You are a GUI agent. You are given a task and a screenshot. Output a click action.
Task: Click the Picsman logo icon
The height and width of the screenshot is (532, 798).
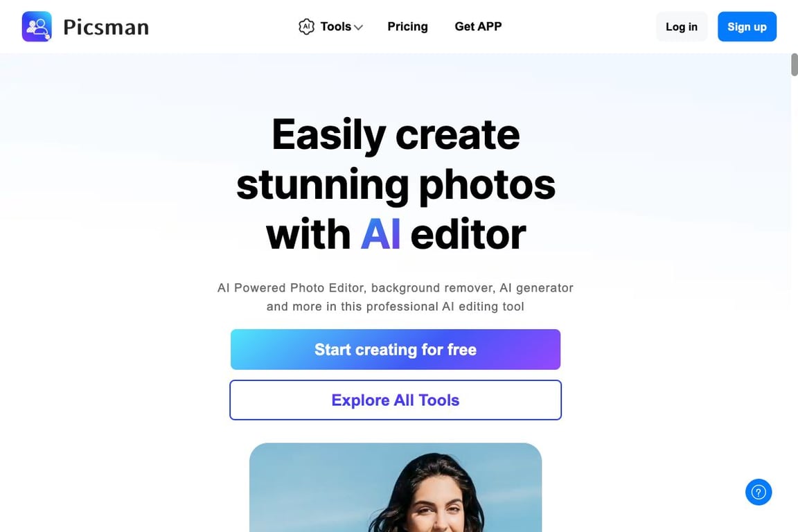(x=37, y=26)
